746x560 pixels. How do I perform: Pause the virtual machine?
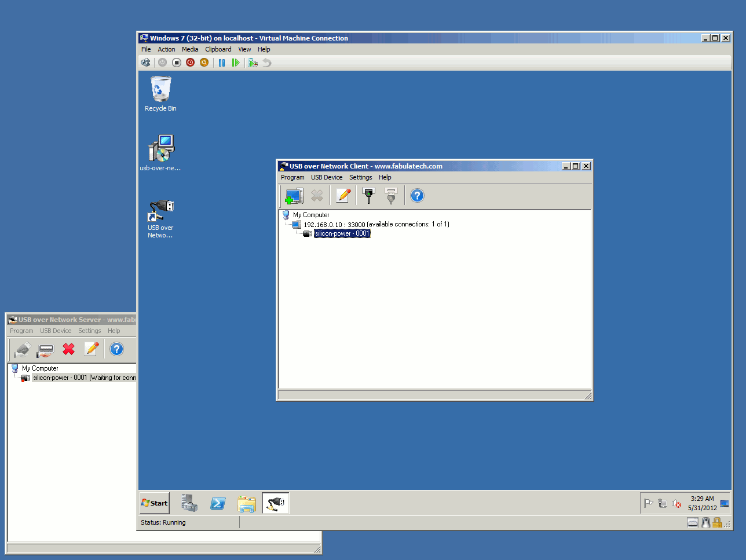point(222,63)
